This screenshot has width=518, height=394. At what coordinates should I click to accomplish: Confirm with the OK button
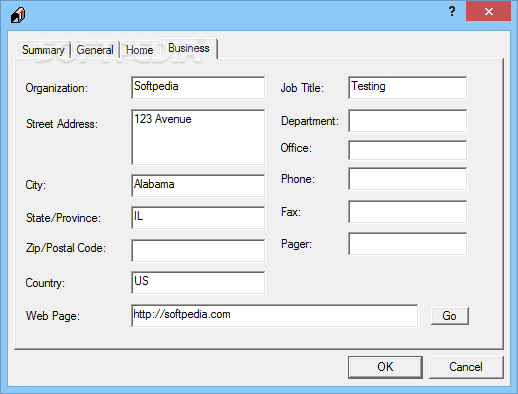pos(385,367)
